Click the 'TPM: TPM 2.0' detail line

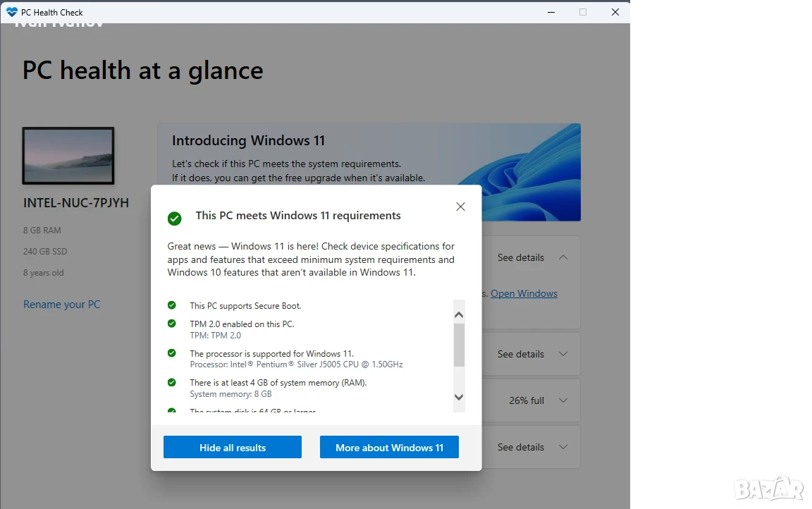click(x=216, y=336)
